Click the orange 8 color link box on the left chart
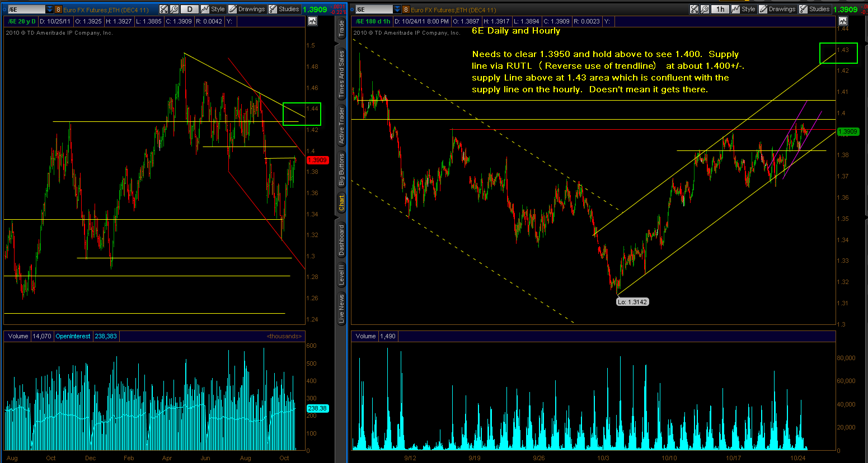Image resolution: width=868 pixels, height=463 pixels. point(58,10)
